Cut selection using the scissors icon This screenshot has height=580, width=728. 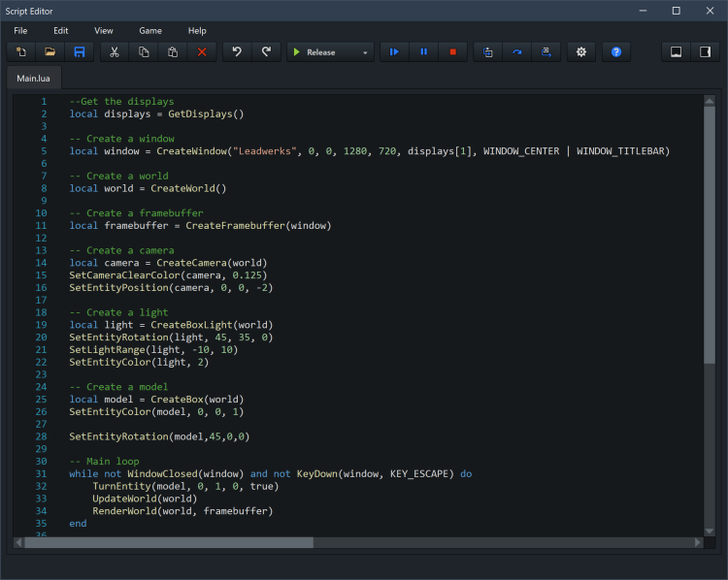coord(115,52)
